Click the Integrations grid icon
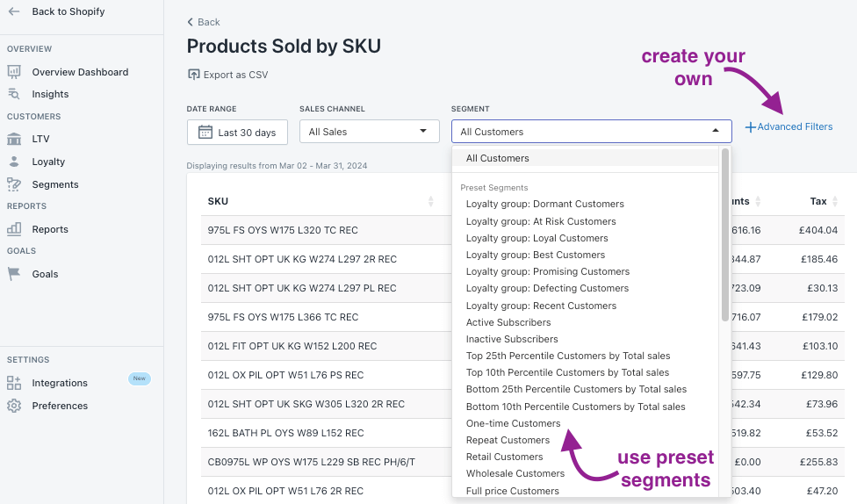 14,383
